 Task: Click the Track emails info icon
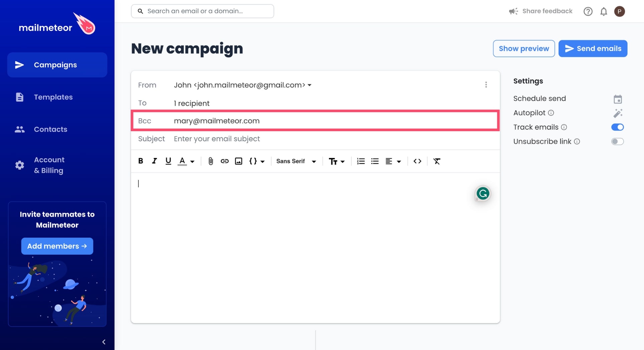564,127
